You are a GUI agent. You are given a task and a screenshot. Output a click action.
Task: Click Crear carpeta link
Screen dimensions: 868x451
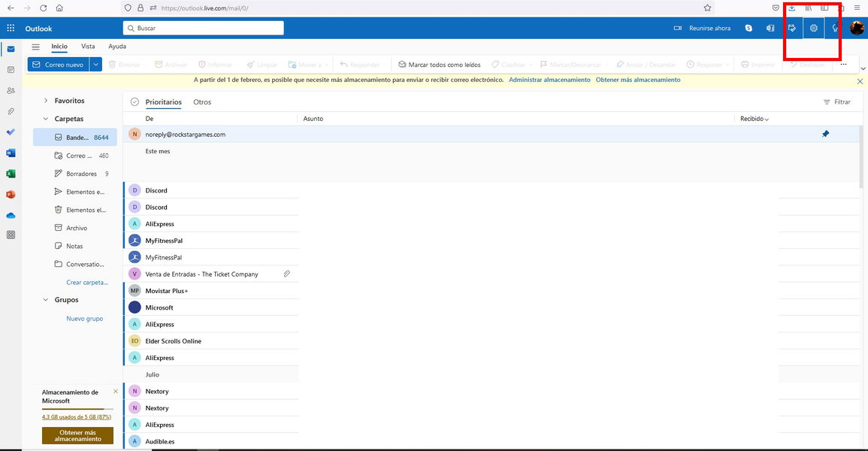(x=87, y=282)
